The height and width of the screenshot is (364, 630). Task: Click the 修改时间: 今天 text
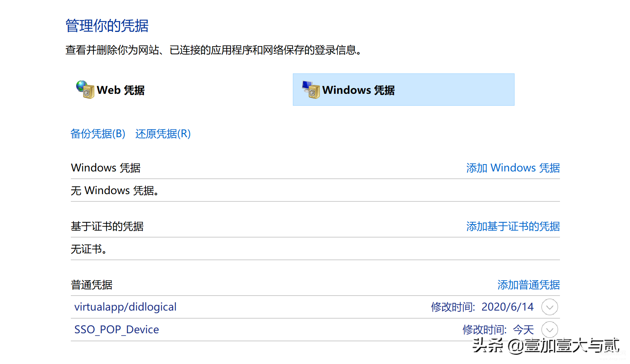tap(498, 329)
